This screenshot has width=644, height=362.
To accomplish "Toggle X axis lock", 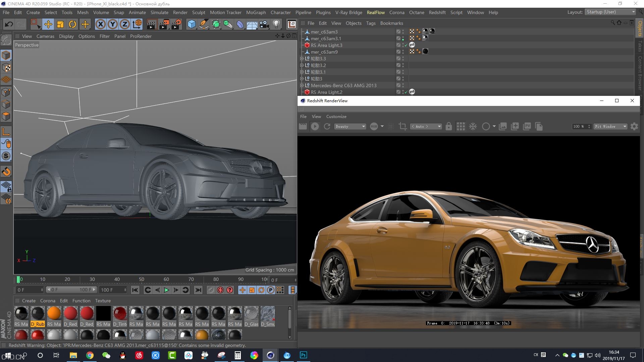I will pos(100,24).
